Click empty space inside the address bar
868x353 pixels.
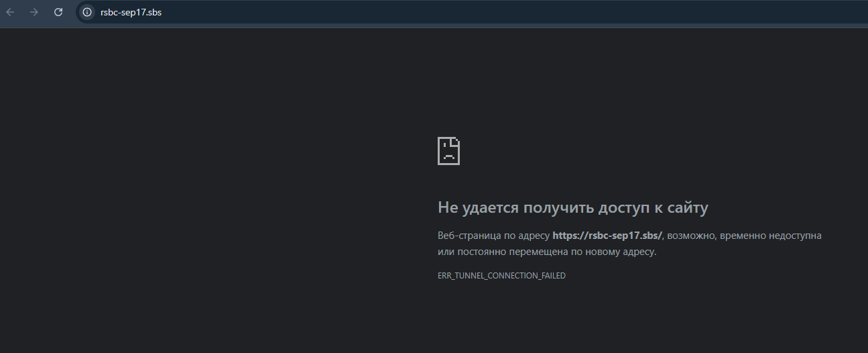[x=469, y=12]
